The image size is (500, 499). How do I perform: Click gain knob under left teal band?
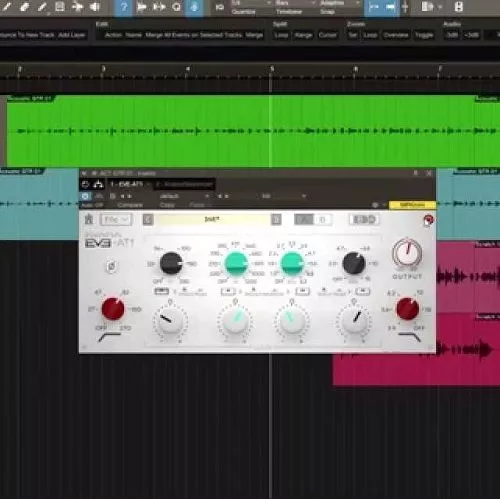[x=235, y=321]
